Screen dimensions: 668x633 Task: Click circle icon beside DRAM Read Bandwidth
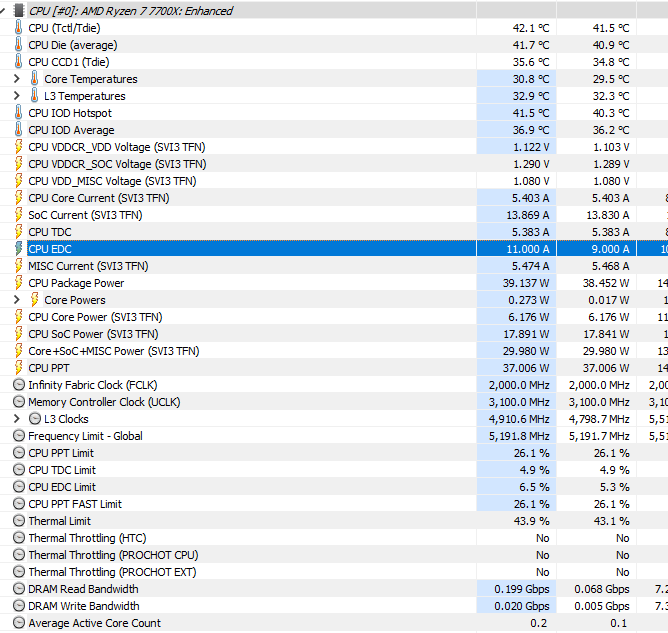coord(19,589)
